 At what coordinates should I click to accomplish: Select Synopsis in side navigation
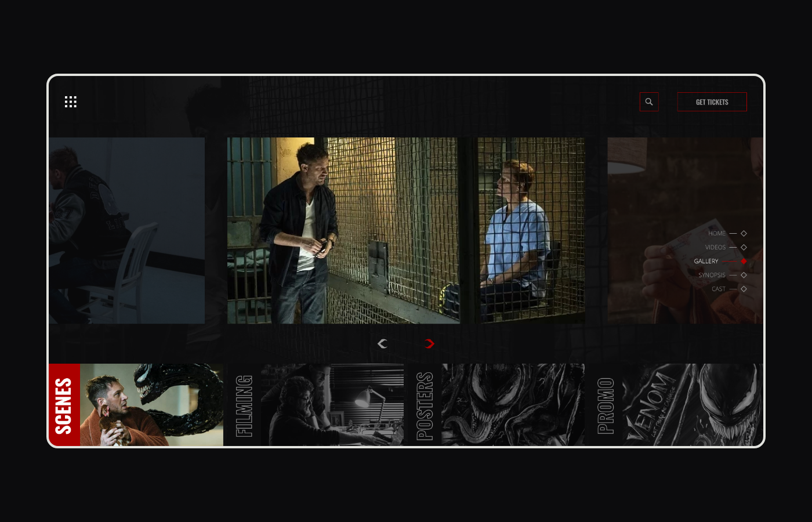[x=712, y=275]
